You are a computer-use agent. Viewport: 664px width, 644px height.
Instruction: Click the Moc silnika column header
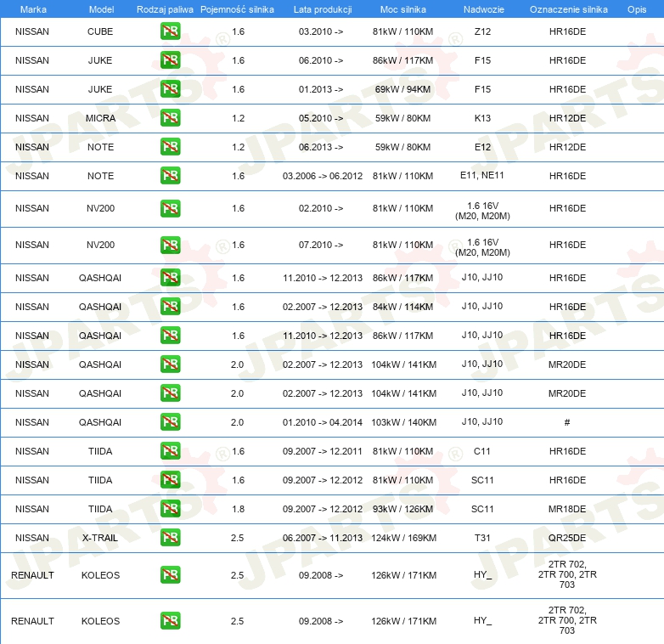(x=402, y=9)
